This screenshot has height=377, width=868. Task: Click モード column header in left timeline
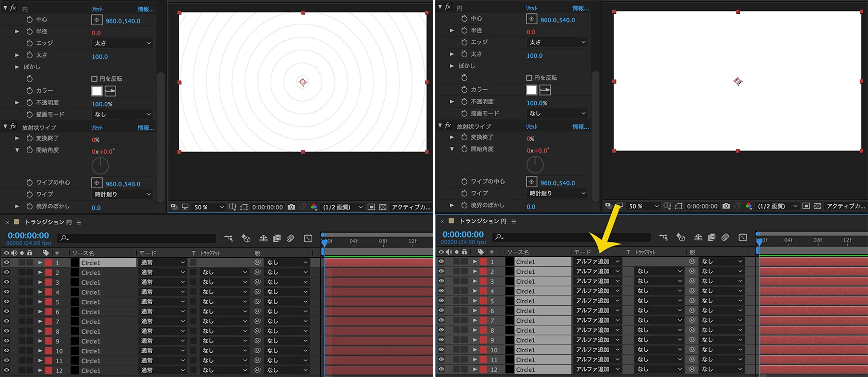[148, 253]
